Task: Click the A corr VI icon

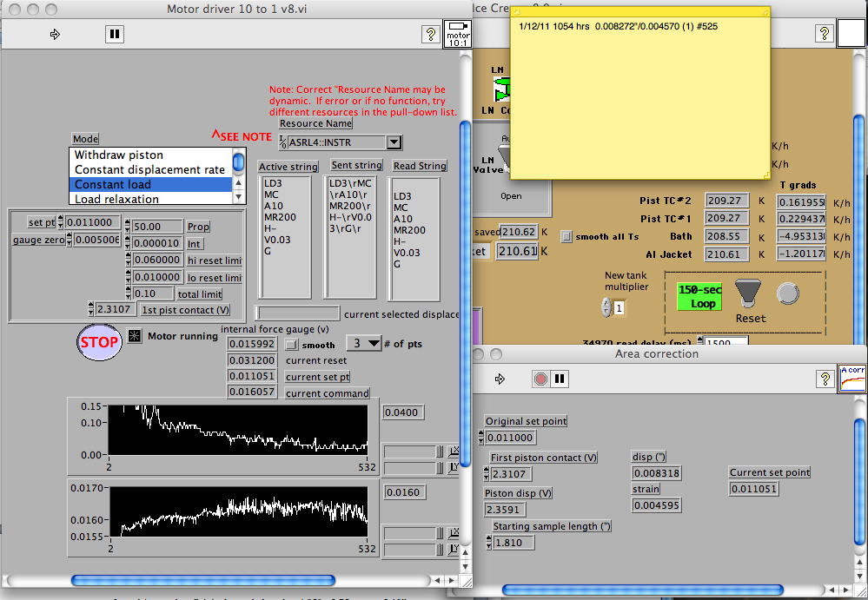Action: coord(851,379)
